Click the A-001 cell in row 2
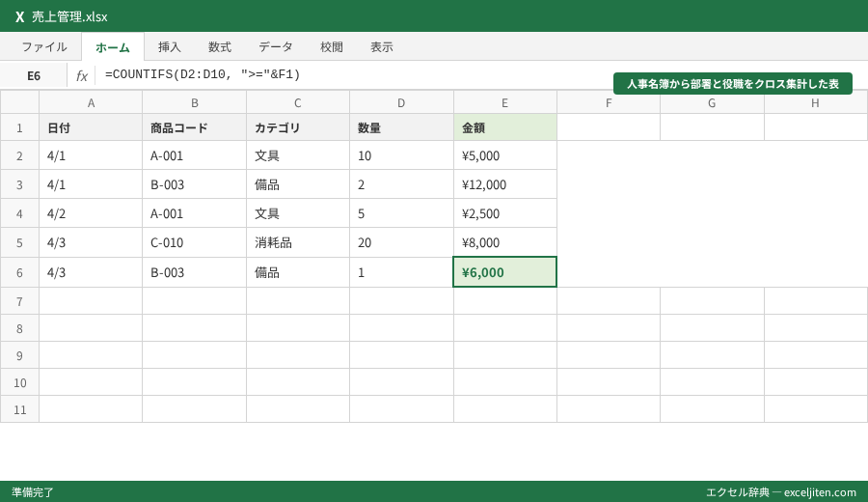 [194, 155]
